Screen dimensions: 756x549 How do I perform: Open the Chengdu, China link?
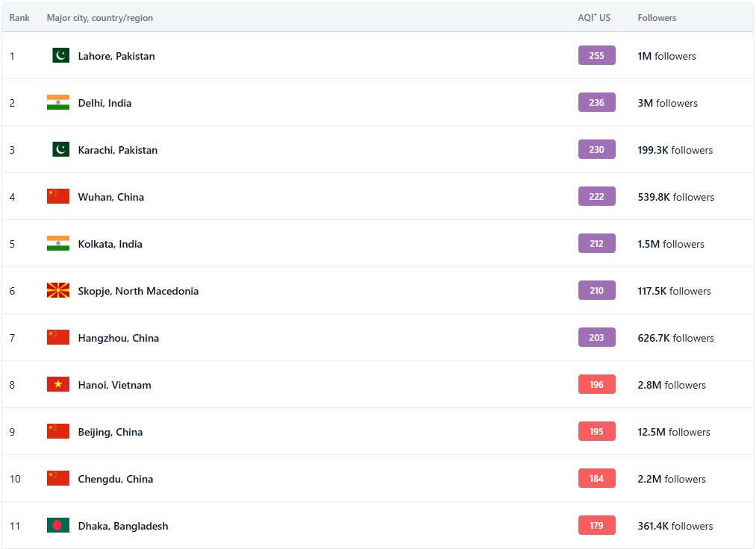coord(115,479)
